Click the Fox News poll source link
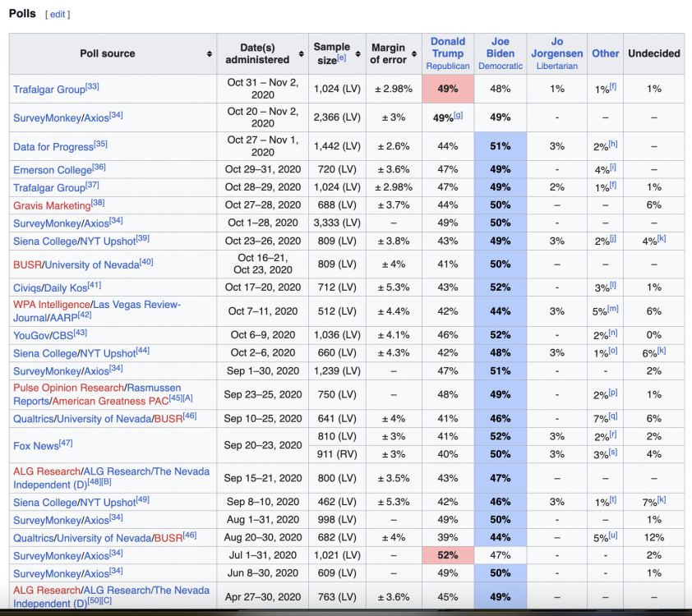 pyautogui.click(x=37, y=445)
